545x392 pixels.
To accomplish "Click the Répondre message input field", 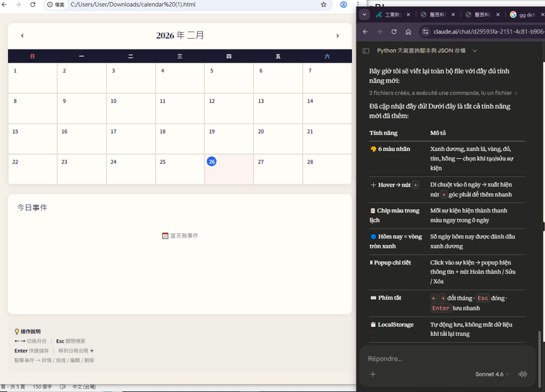I will pyautogui.click(x=441, y=359).
